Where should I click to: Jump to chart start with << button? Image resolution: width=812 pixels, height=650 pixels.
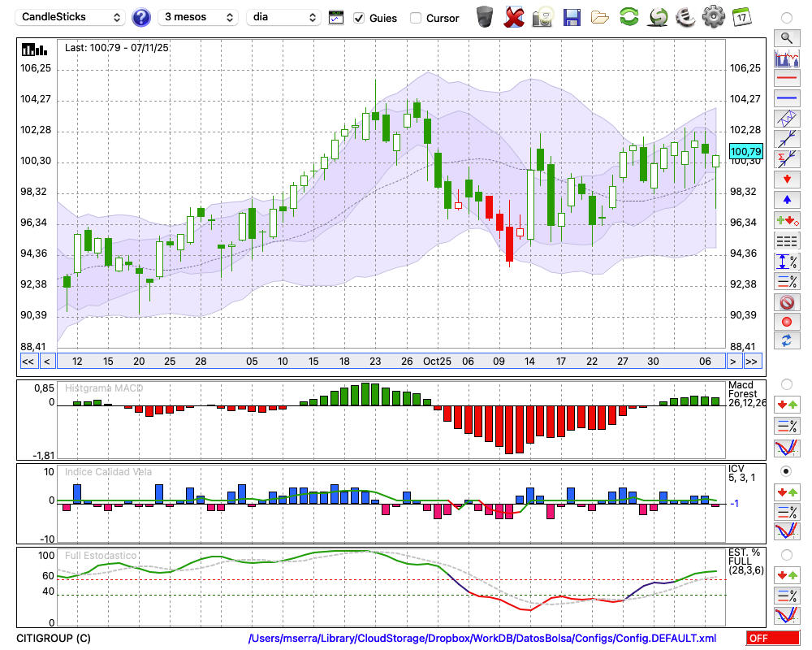28,362
